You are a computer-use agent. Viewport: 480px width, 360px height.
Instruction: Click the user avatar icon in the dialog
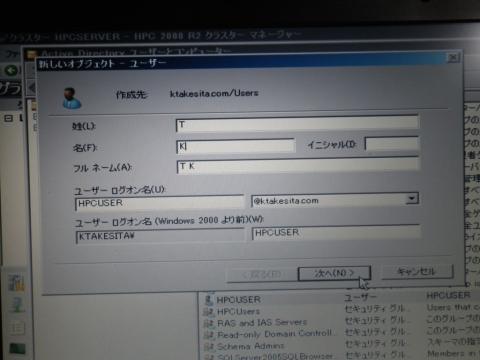[72, 98]
